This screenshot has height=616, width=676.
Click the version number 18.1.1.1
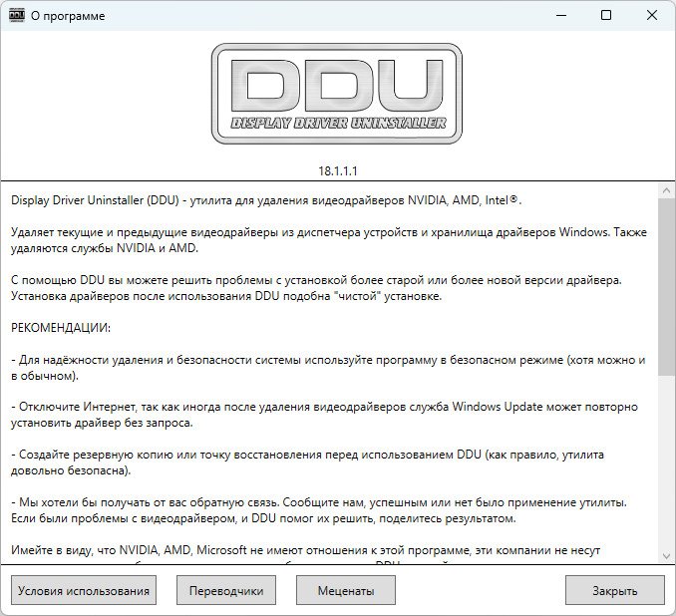click(338, 171)
